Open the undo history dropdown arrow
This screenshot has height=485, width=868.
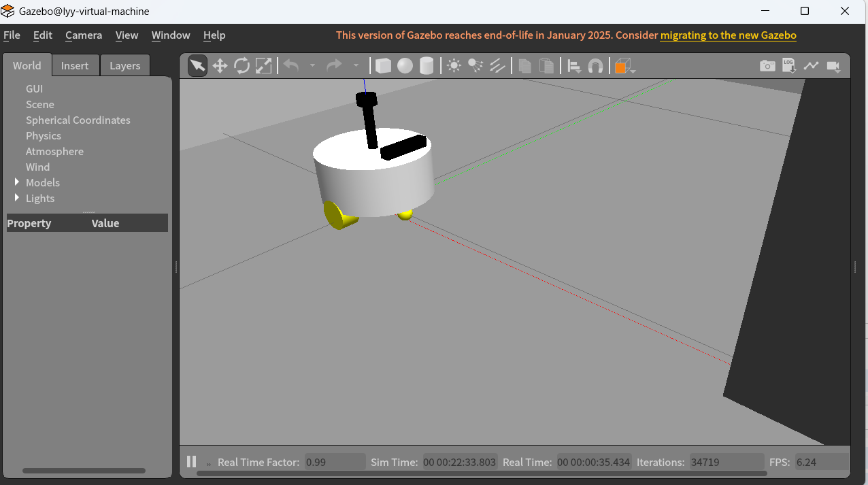click(x=312, y=66)
